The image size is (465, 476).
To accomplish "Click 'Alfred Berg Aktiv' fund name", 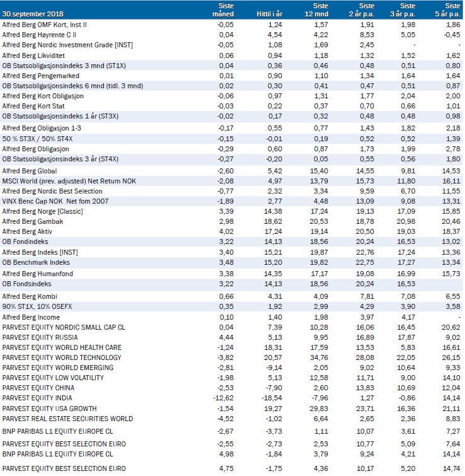I will tap(27, 231).
